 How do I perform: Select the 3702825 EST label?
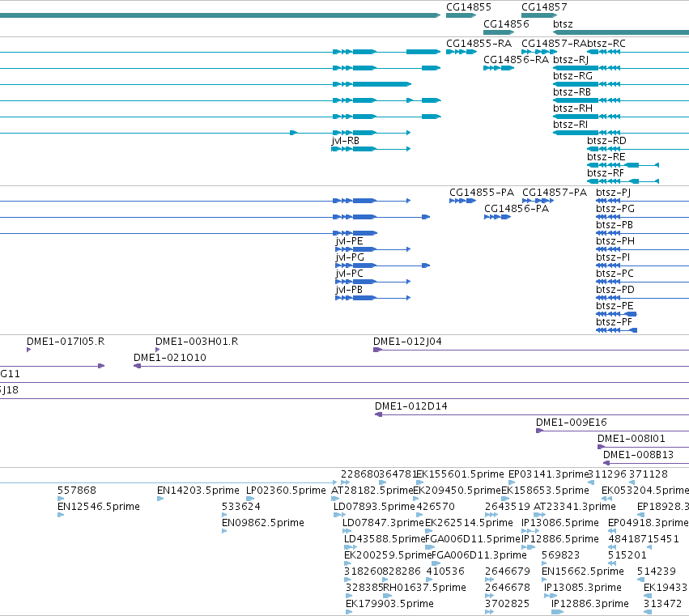click(x=507, y=604)
